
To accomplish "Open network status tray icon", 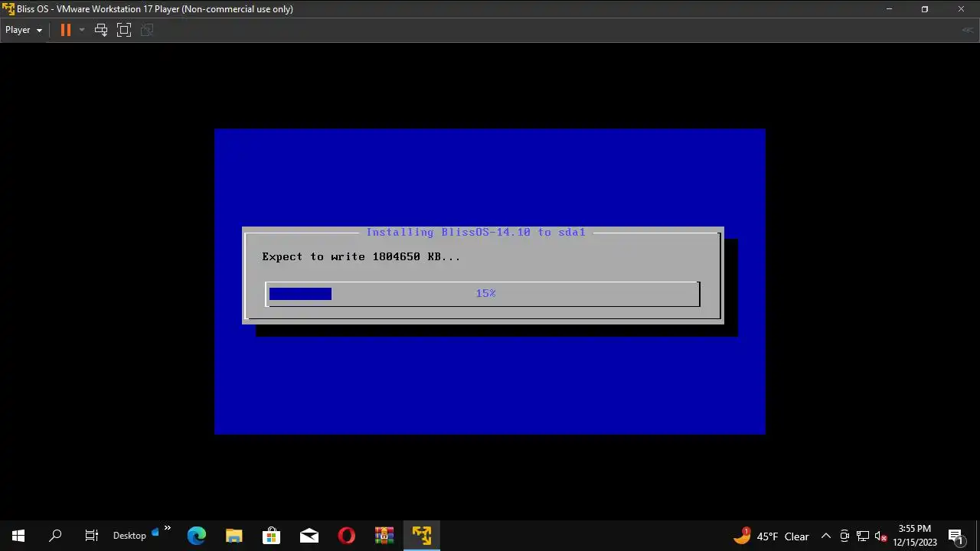I will click(863, 536).
